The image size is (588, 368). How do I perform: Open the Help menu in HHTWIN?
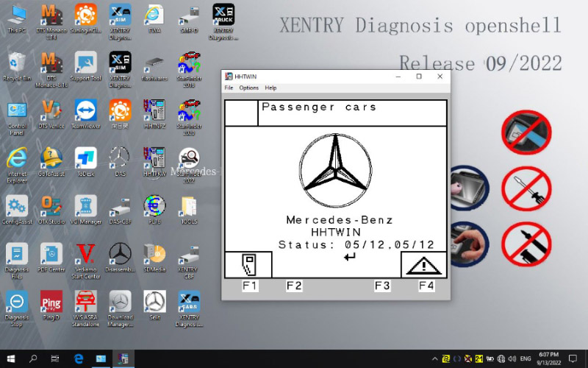coord(270,88)
